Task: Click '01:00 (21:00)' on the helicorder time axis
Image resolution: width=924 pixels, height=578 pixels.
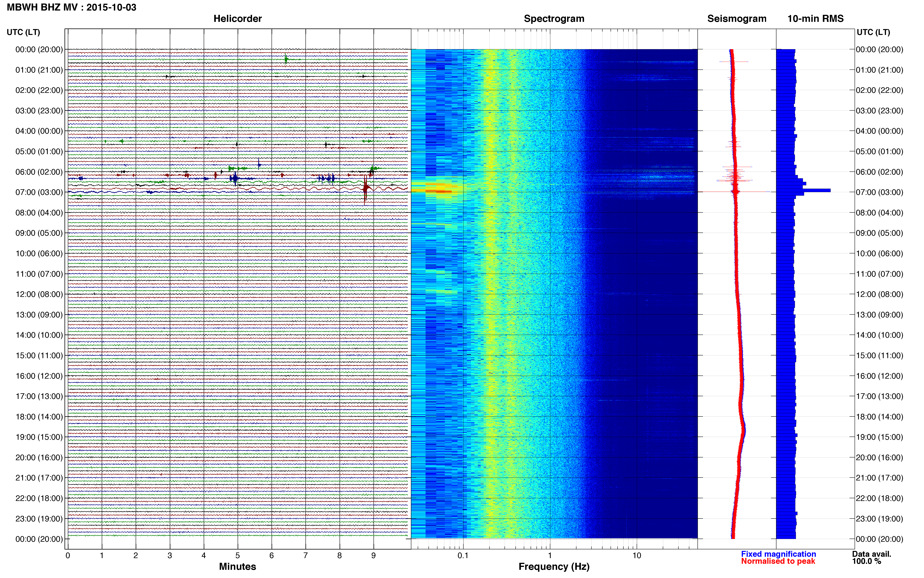Action: coord(39,70)
